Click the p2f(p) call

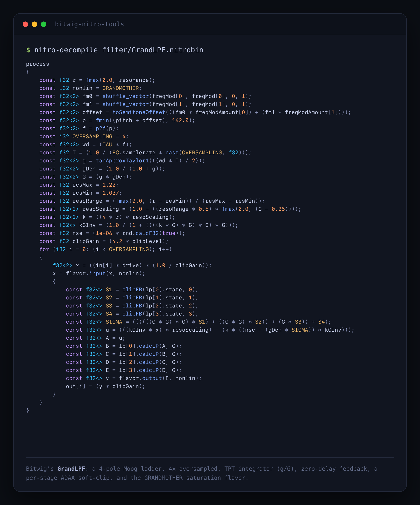click(x=106, y=128)
